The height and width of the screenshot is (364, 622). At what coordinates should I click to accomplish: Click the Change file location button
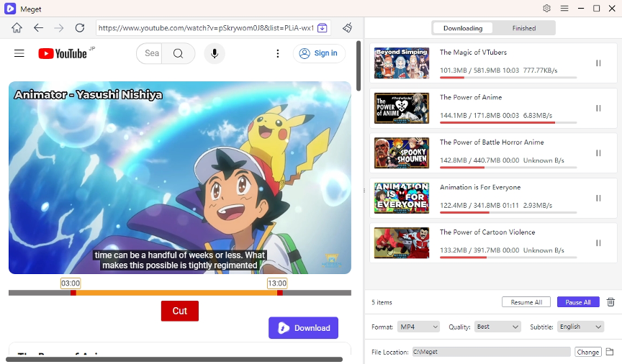pyautogui.click(x=588, y=352)
